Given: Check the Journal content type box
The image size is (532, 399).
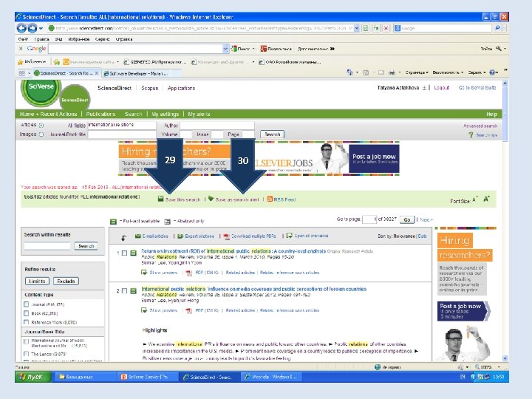Looking at the screenshot, I should coord(26,304).
